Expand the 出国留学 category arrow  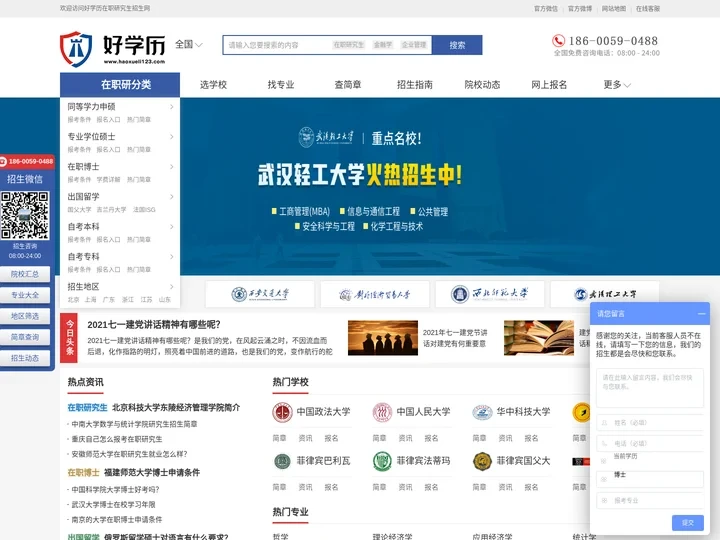click(x=172, y=197)
